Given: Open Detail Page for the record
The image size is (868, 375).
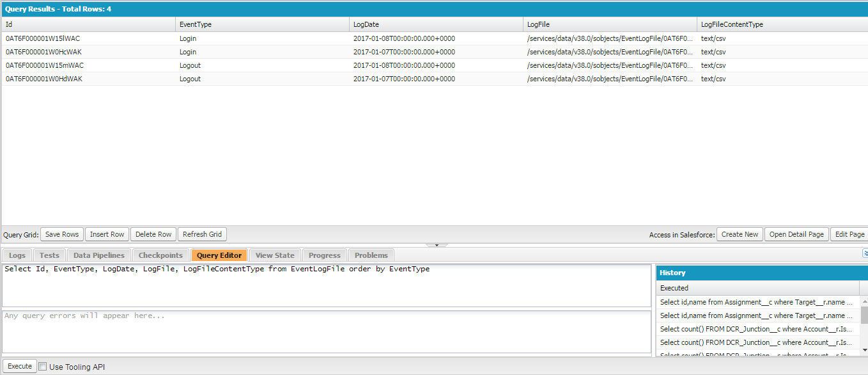Looking at the screenshot, I should point(796,234).
